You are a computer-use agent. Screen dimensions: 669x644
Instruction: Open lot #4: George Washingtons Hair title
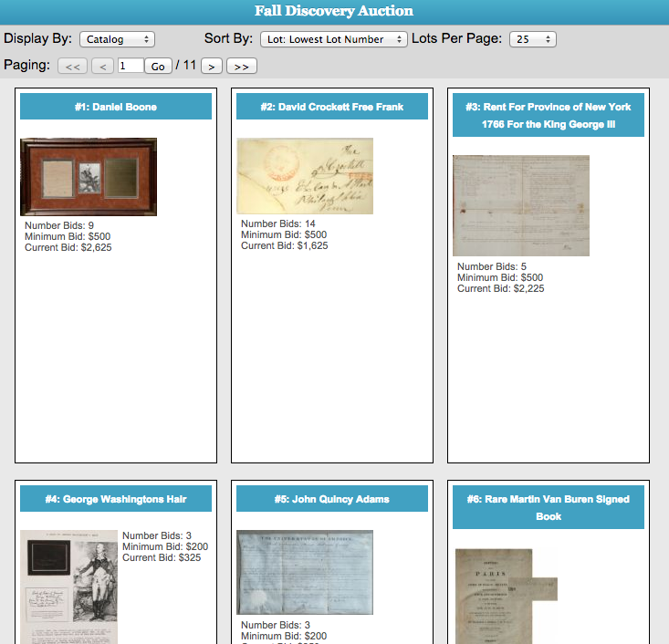click(116, 499)
